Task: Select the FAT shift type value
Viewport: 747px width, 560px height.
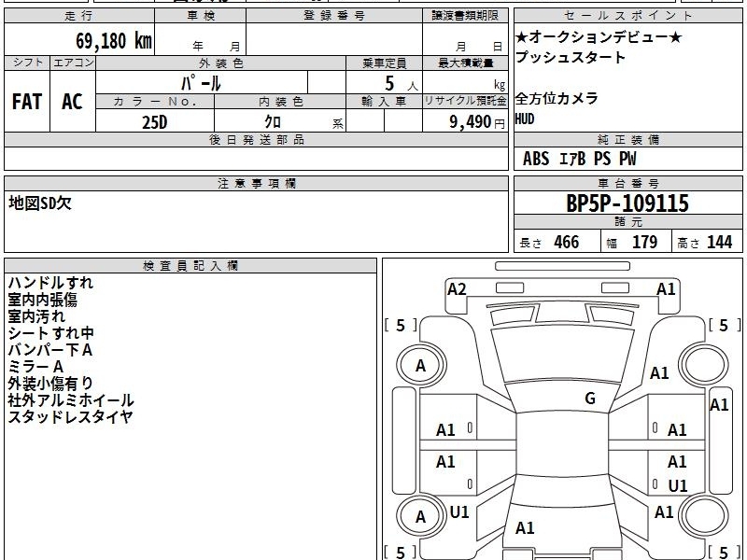Action: 27,102
